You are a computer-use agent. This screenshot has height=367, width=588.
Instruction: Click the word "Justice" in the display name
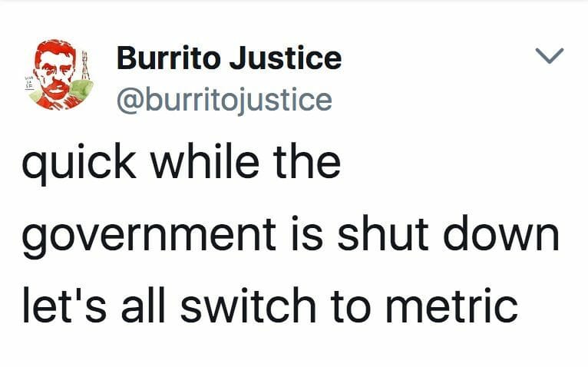[x=286, y=58]
